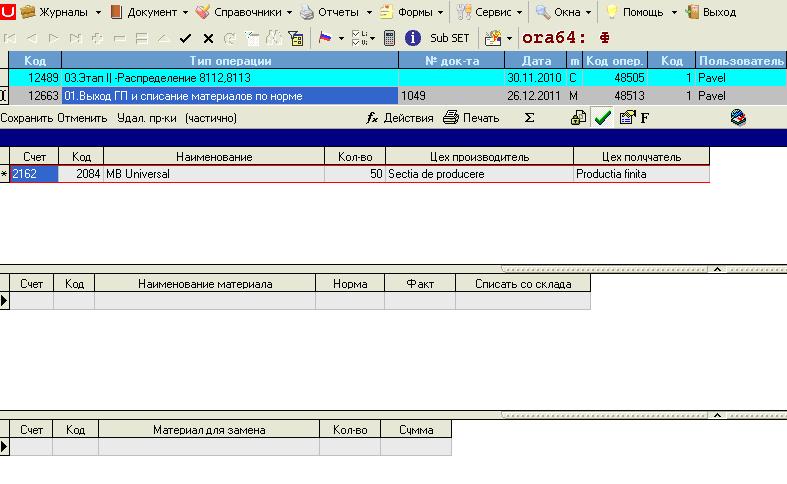
Task: Click the binoculars search icon
Action: click(x=274, y=38)
